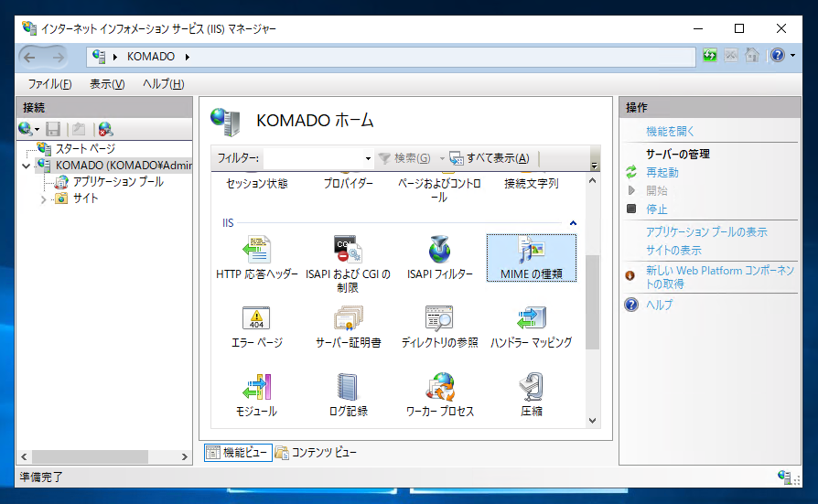Select アプリケーション プール in the tree
This screenshot has width=818, height=504.
point(118,181)
